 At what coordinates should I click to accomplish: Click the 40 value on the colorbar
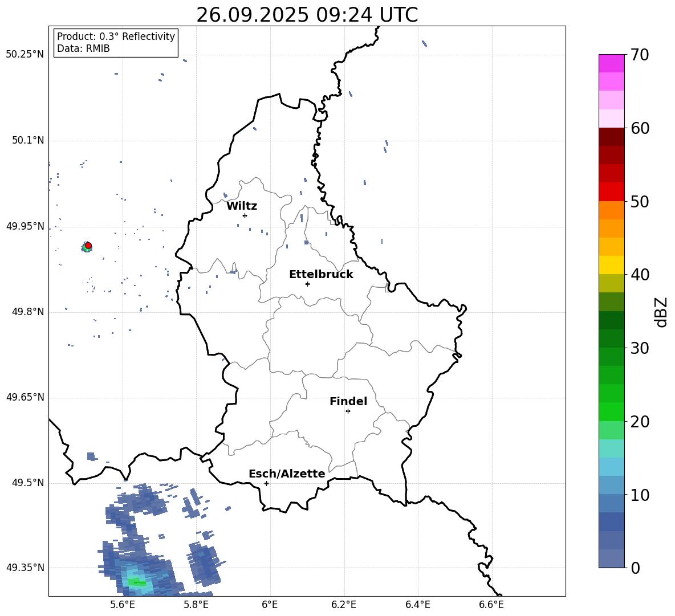(639, 275)
